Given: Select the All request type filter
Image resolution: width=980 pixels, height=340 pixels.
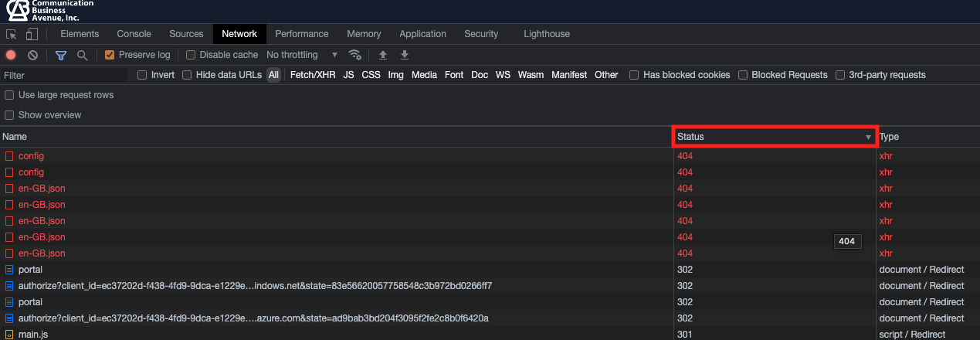Looking at the screenshot, I should coord(274,75).
